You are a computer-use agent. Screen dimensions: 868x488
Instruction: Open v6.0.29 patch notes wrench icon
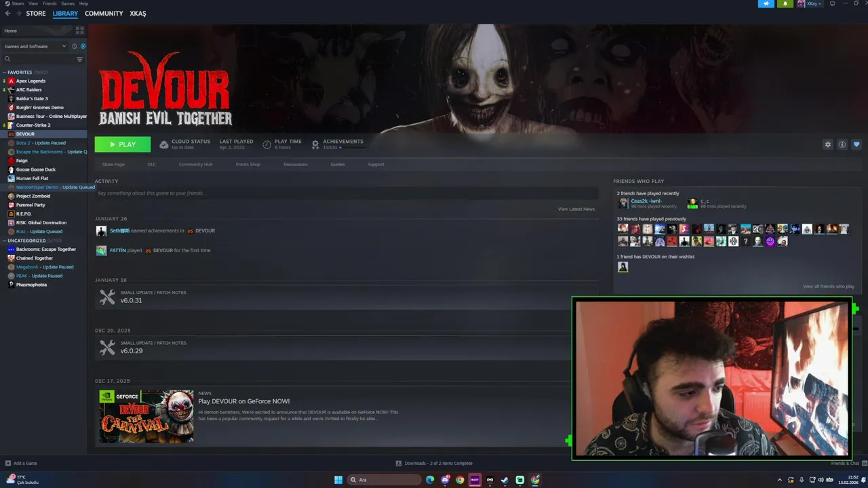point(107,347)
